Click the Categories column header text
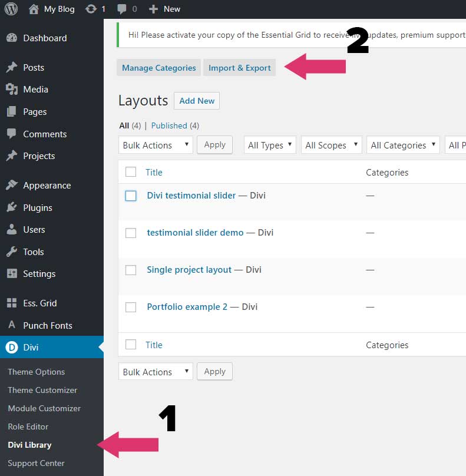 (387, 173)
